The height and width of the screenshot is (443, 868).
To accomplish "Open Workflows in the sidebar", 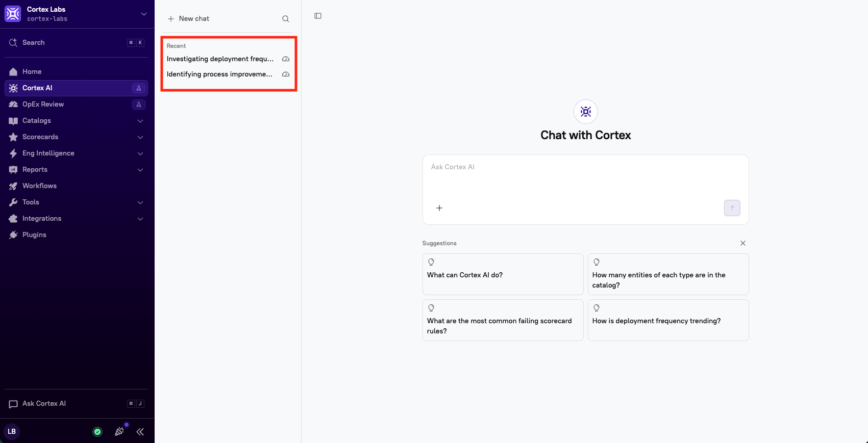I will pos(77,186).
